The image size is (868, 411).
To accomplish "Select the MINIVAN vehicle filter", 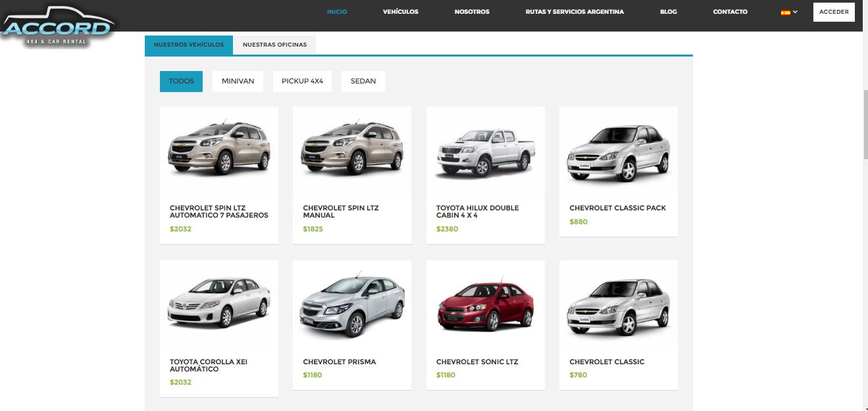I will (238, 81).
